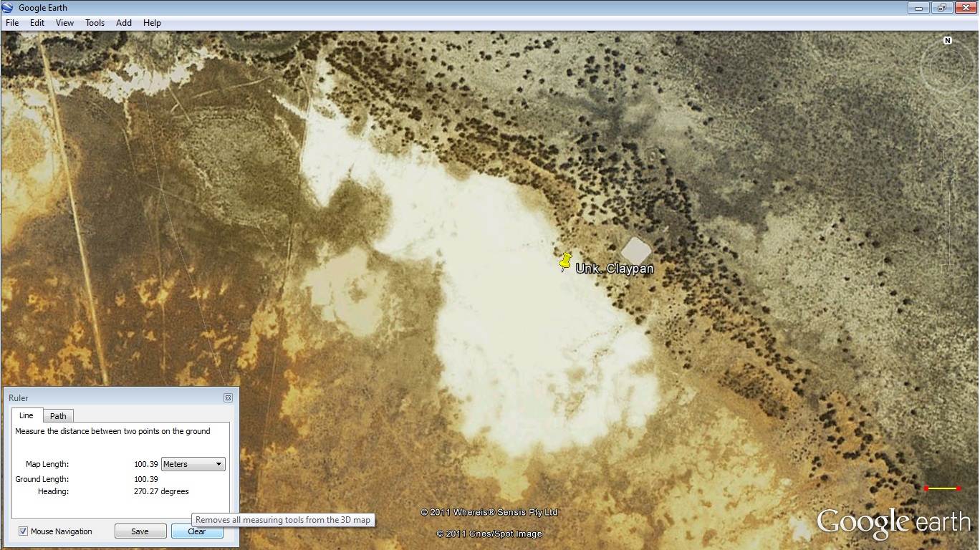Click the North compass indicator
Image resolution: width=980 pixels, height=550 pixels.
[x=947, y=42]
